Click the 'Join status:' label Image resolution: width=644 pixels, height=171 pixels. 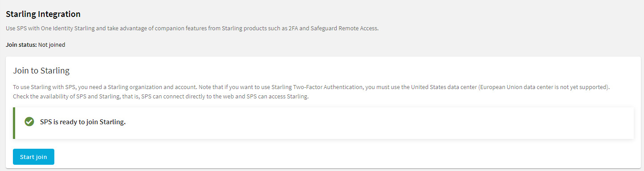tap(21, 45)
